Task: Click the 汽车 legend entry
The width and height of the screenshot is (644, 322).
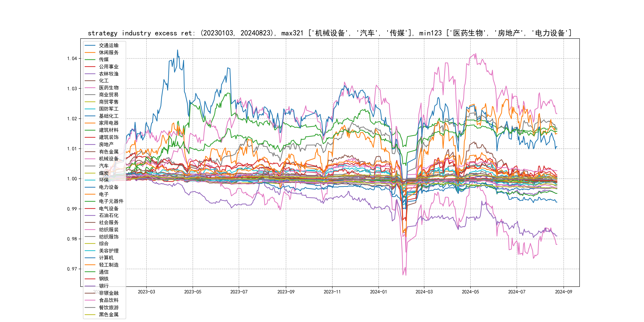Action: tap(104, 166)
